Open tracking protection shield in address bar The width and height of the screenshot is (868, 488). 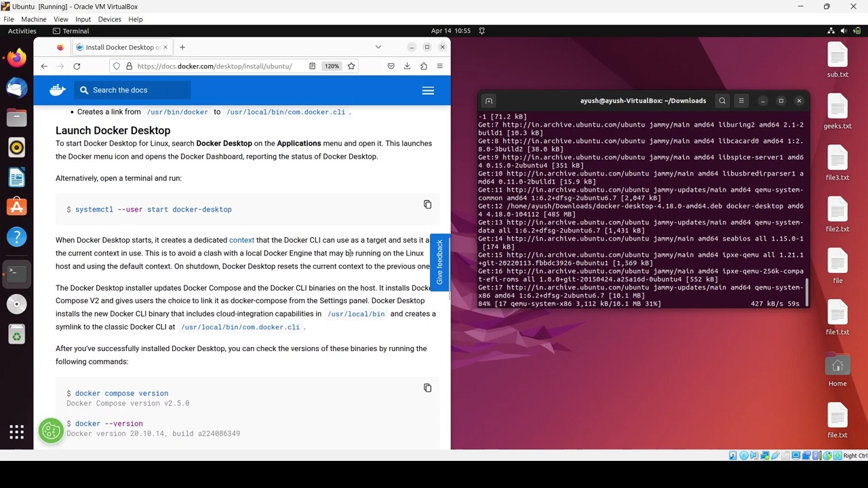point(117,66)
